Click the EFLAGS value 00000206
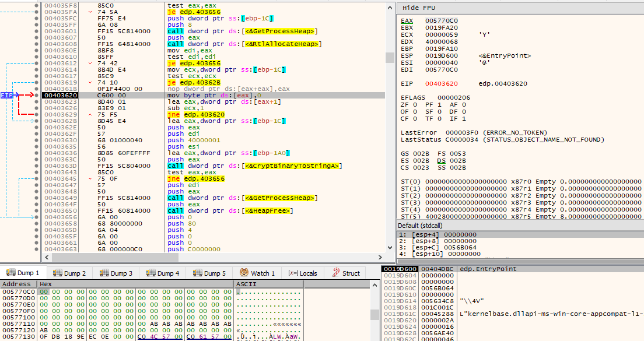The width and height of the screenshot is (644, 341). tap(454, 97)
